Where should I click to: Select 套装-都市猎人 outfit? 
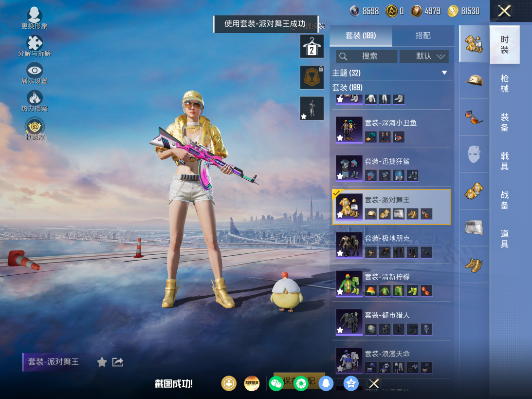pyautogui.click(x=391, y=322)
